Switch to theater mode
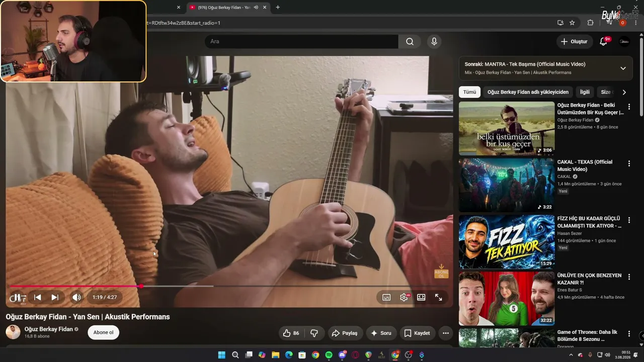The image size is (644, 362). click(x=421, y=297)
